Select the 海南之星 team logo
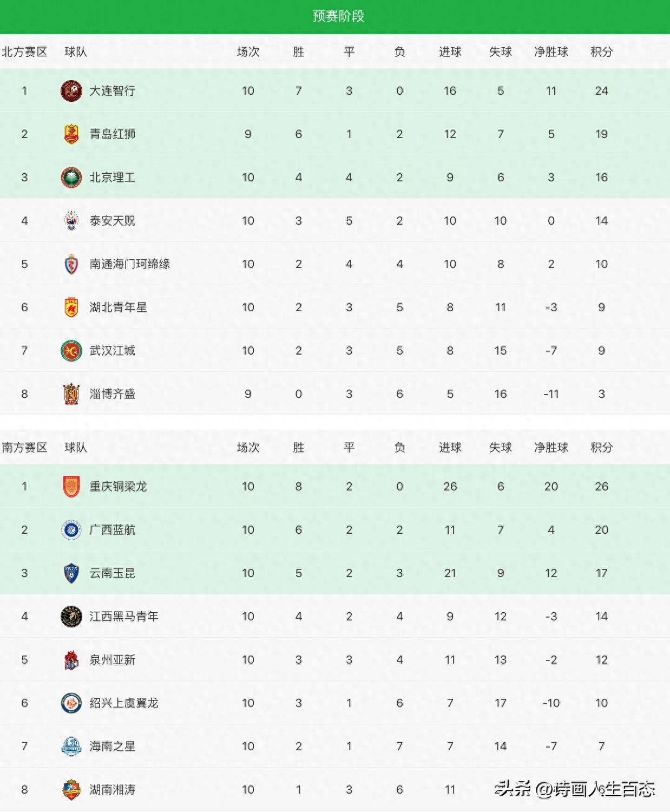The width and height of the screenshot is (670, 812). coord(71,746)
